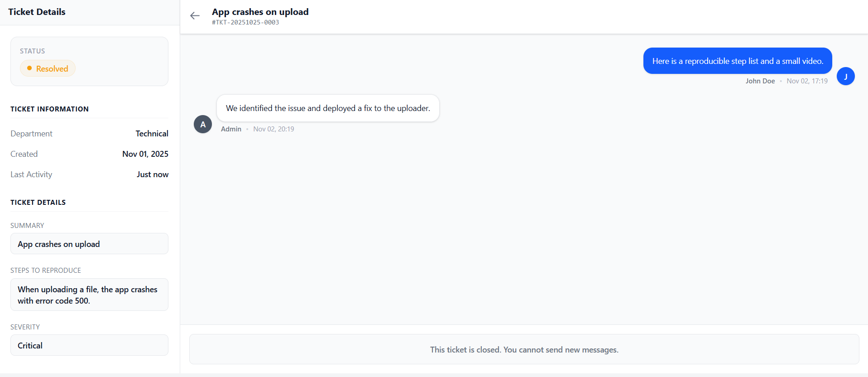This screenshot has width=868, height=377.
Task: Click the Last Activity Just now value
Action: pos(152,174)
